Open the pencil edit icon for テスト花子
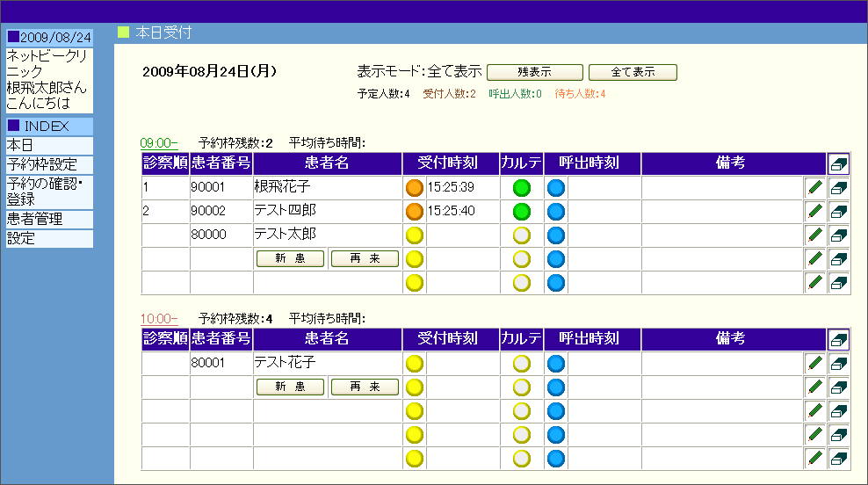Screen dimensions: 868x485 coord(814,363)
